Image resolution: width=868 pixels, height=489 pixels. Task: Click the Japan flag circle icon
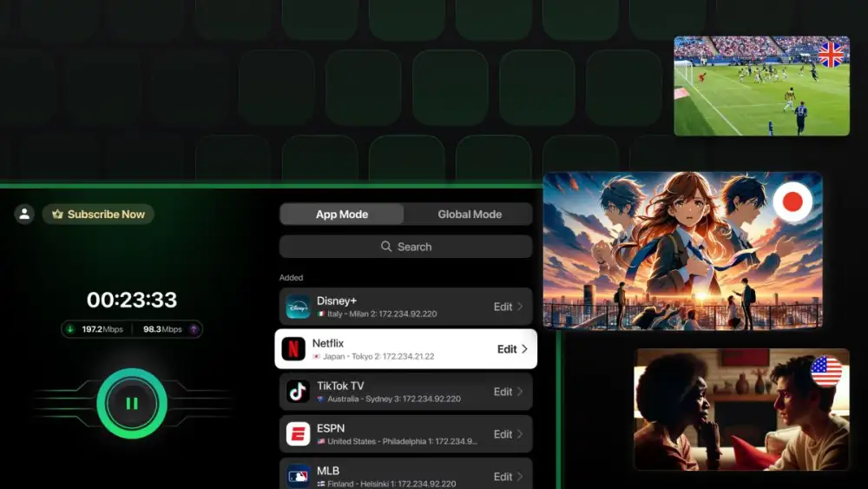(792, 202)
